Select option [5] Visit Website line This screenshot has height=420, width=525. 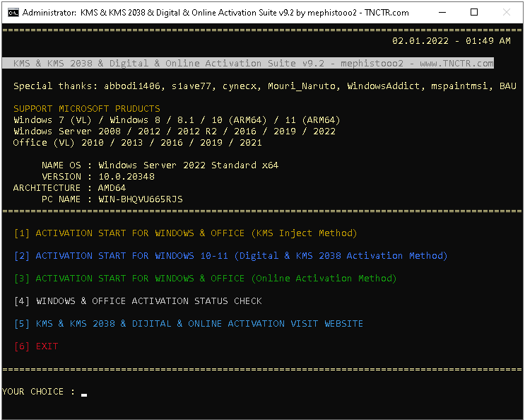(x=189, y=324)
